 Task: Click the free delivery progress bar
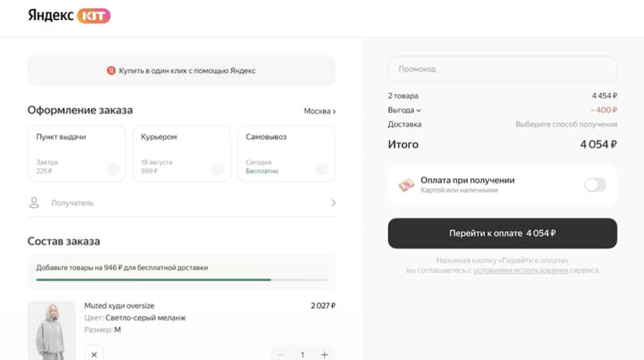point(181,280)
